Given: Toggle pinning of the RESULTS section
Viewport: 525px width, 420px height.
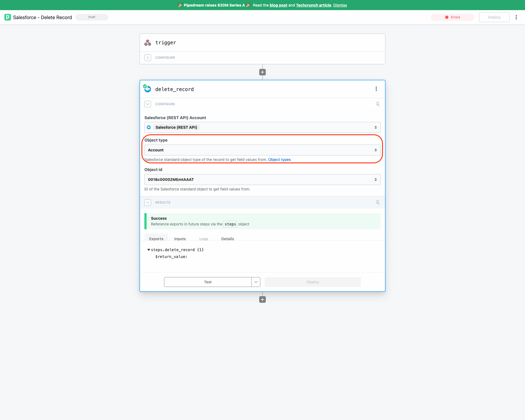Looking at the screenshot, I should [378, 202].
